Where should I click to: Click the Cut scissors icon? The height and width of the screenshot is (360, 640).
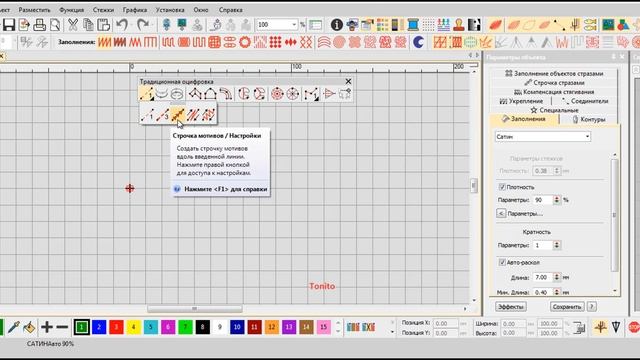73,25
